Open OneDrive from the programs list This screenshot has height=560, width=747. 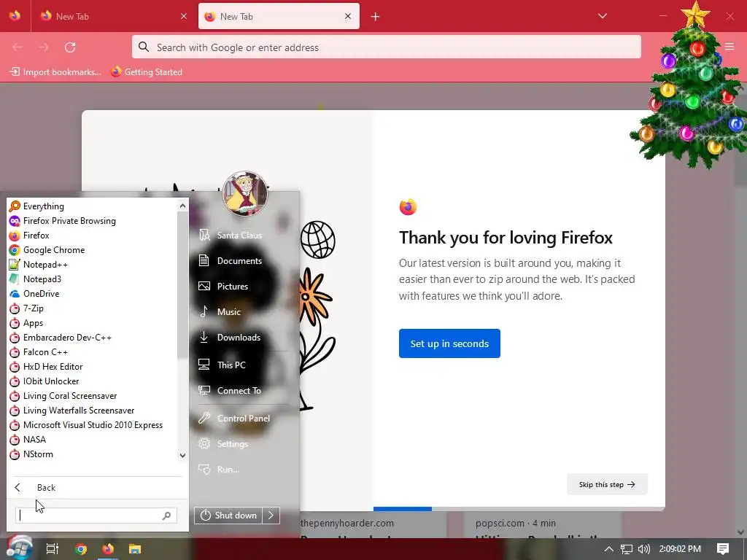[x=93, y=294]
